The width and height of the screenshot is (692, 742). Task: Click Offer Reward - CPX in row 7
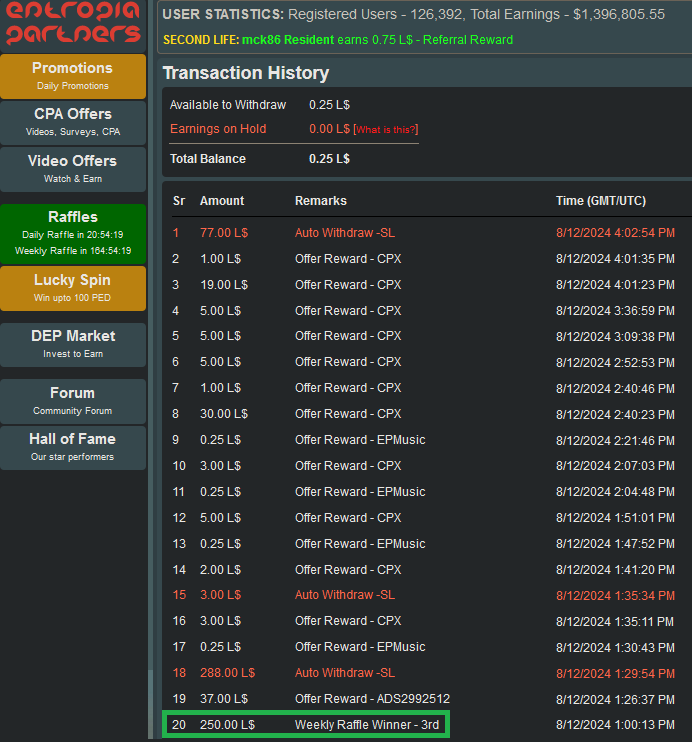coord(348,388)
